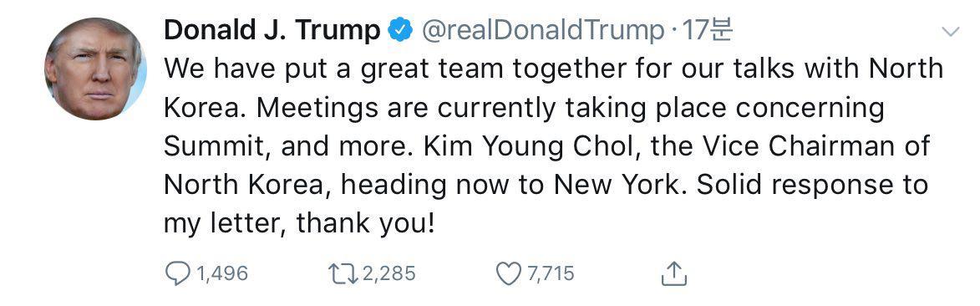Open the Donald J. Trump display name

[x=272, y=30]
